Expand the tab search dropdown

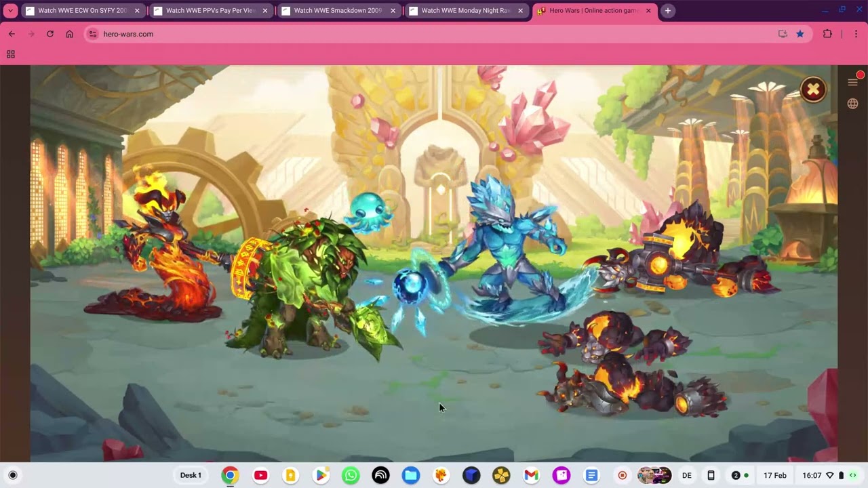click(x=10, y=11)
